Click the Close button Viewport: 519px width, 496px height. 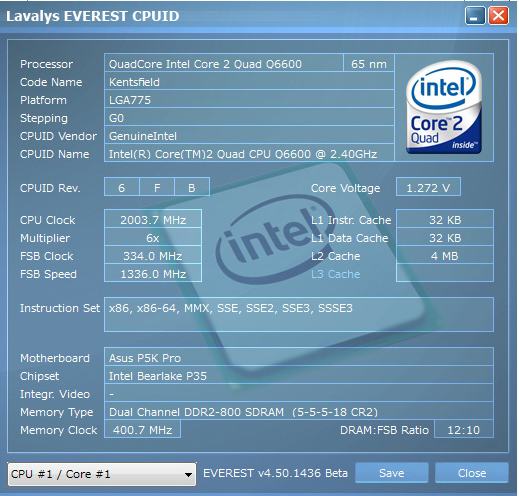point(472,473)
